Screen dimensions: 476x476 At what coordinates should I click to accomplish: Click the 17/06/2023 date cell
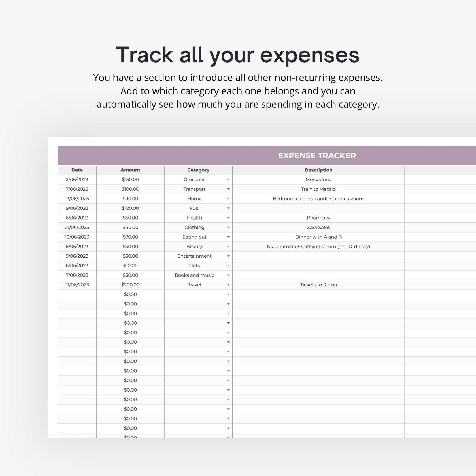tap(76, 284)
